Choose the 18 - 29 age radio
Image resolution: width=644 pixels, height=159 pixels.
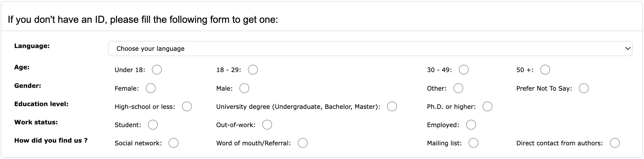point(253,70)
